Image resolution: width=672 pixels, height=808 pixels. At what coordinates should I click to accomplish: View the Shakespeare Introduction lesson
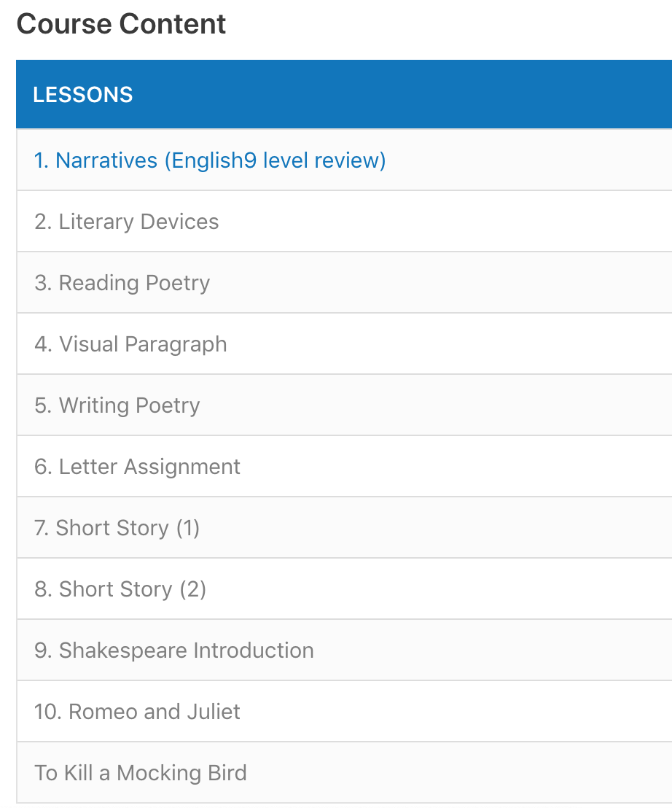174,650
